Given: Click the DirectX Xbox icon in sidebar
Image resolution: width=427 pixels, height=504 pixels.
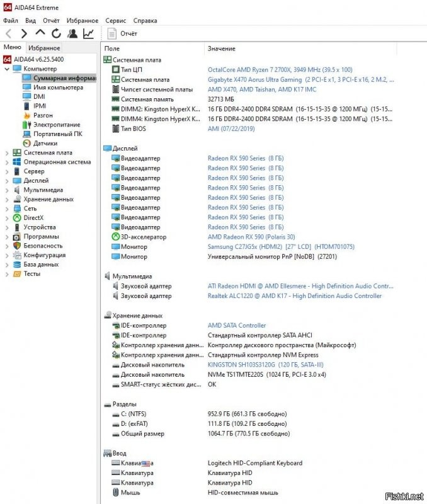Looking at the screenshot, I should (17, 218).
